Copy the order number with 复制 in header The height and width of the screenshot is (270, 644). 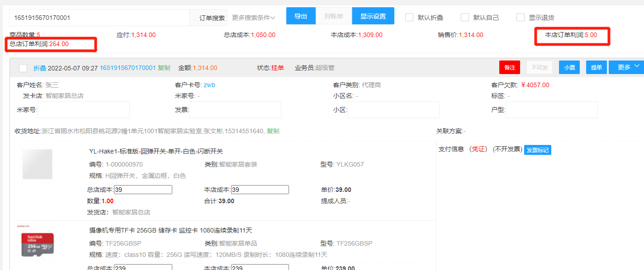pos(164,68)
